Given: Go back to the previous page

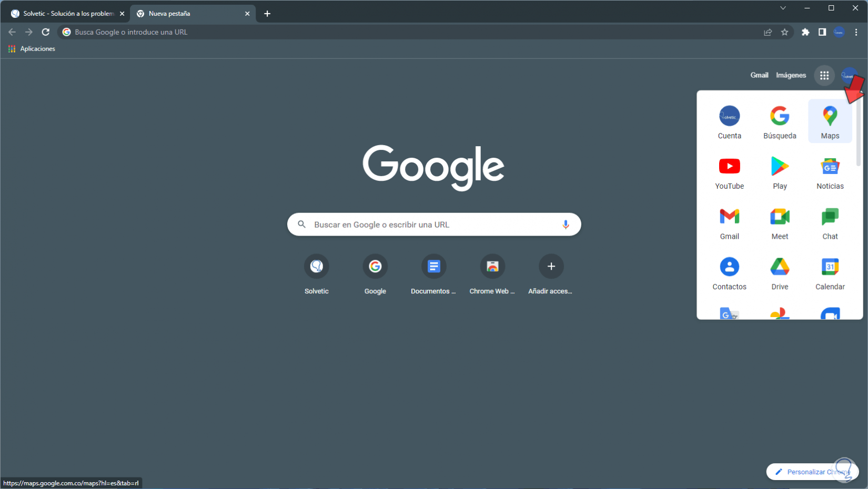Looking at the screenshot, I should pyautogui.click(x=12, y=32).
